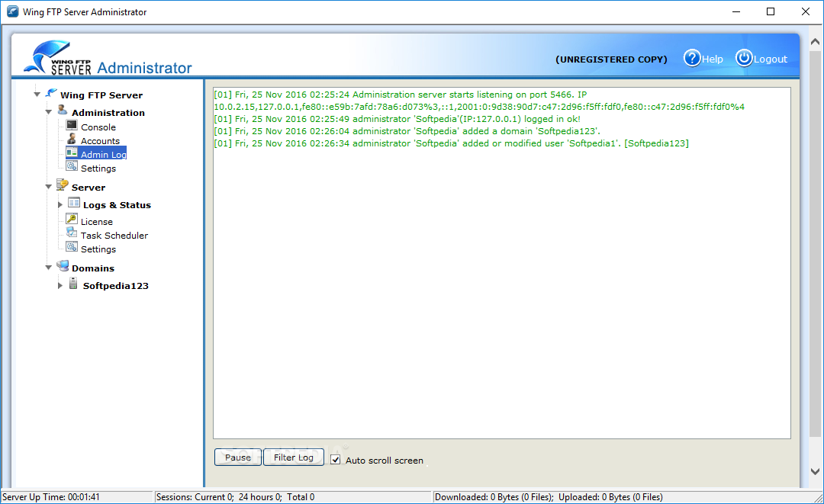Click the scroll down arrow on page scrollbar

click(815, 471)
